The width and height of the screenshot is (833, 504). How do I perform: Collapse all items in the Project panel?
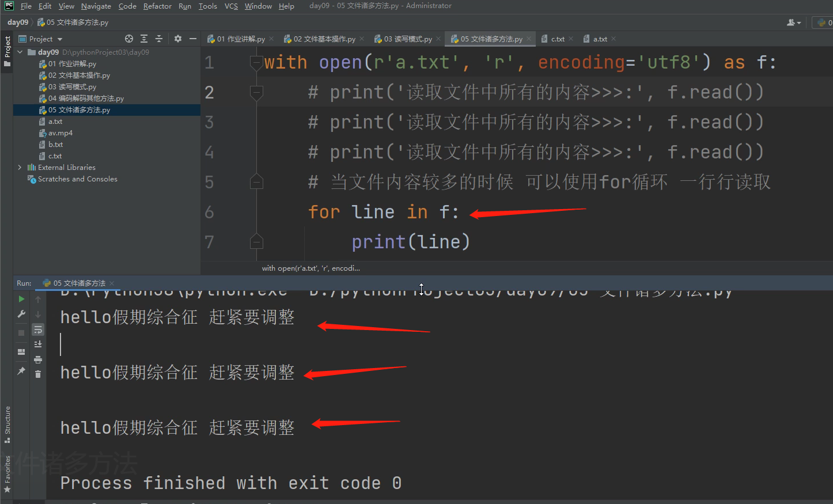[159, 39]
